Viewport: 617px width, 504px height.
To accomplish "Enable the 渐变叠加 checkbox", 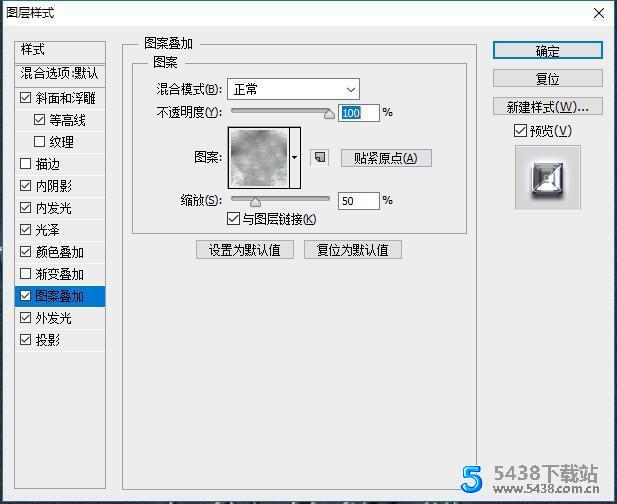I will click(26, 273).
